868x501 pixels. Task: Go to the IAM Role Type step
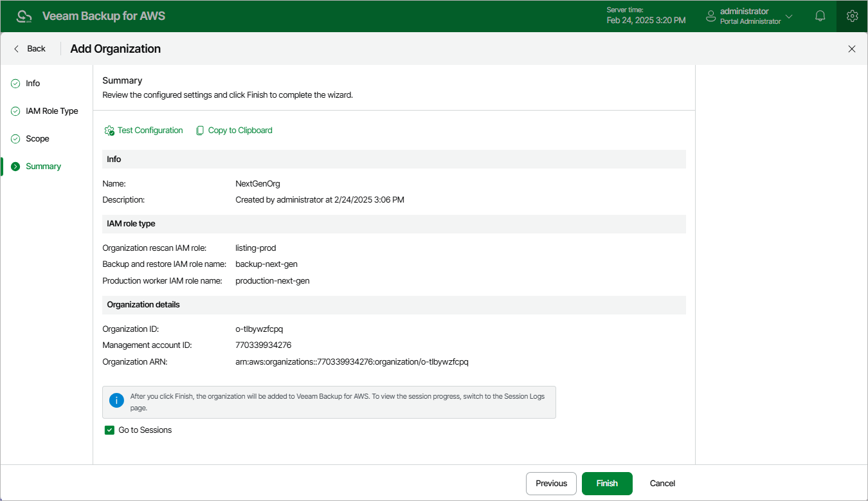pyautogui.click(x=51, y=111)
